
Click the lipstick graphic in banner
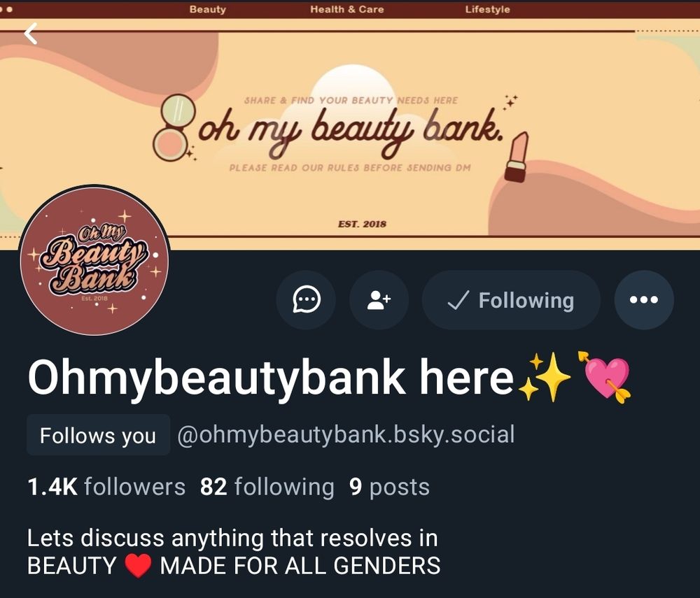tap(517, 157)
